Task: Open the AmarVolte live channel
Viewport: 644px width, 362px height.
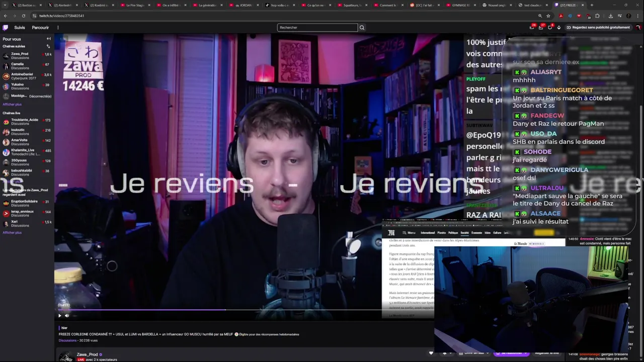Action: [27, 142]
